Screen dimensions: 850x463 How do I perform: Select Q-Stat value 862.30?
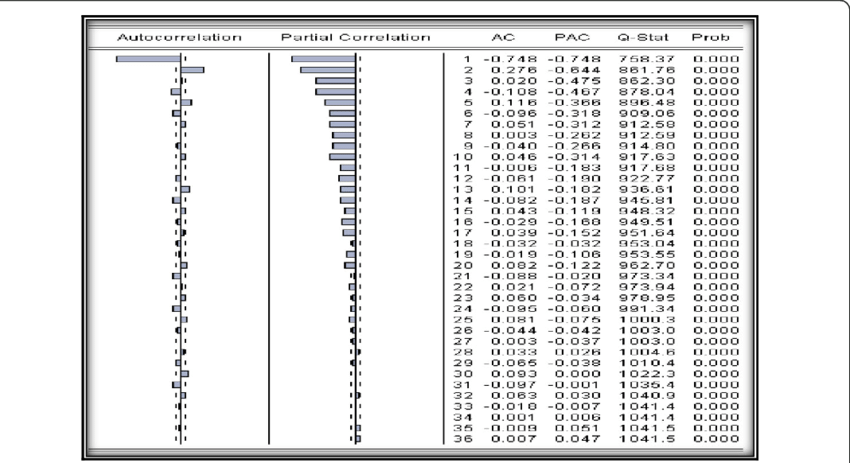point(647,81)
